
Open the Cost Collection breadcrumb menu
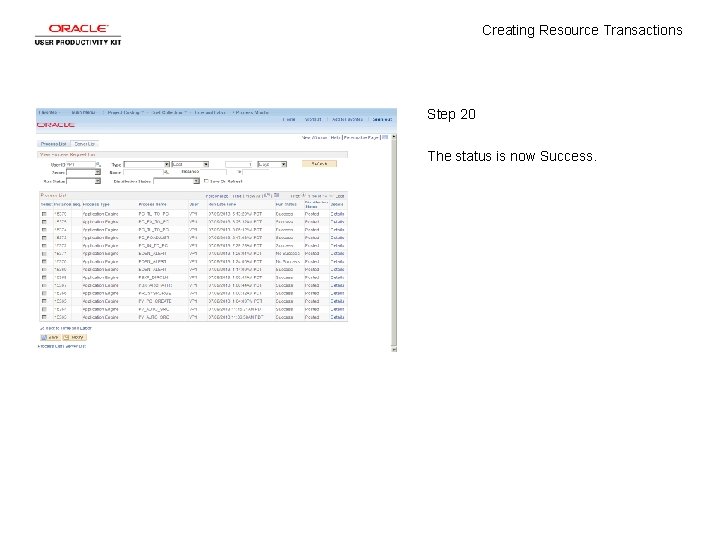(169, 112)
